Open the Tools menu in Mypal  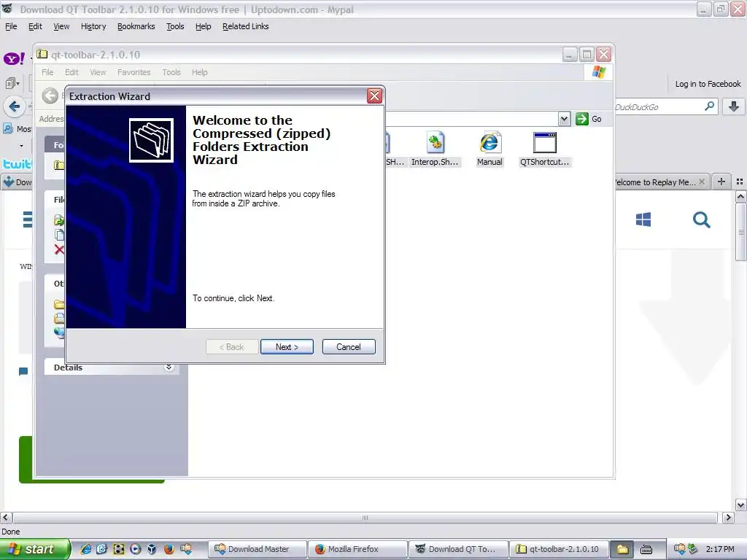coord(175,26)
